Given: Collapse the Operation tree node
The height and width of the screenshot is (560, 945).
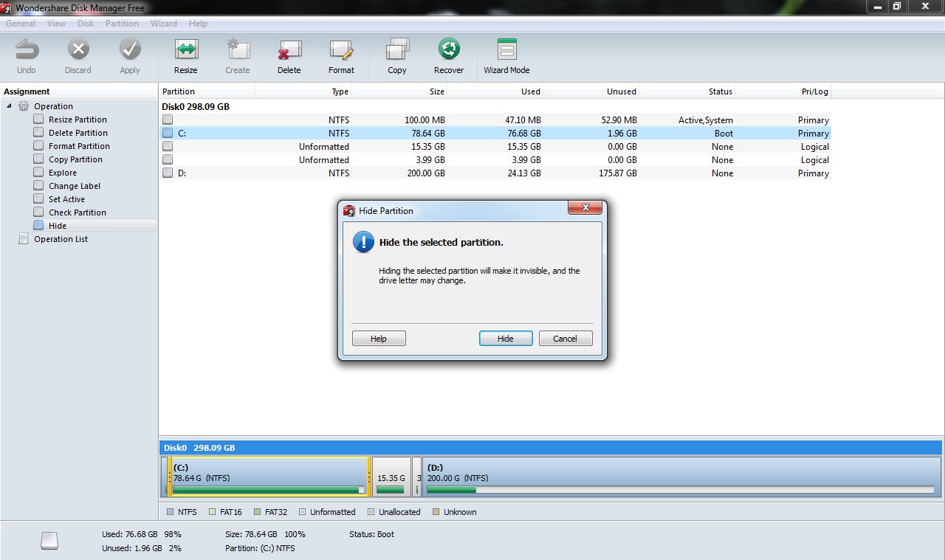Looking at the screenshot, I should 10,106.
